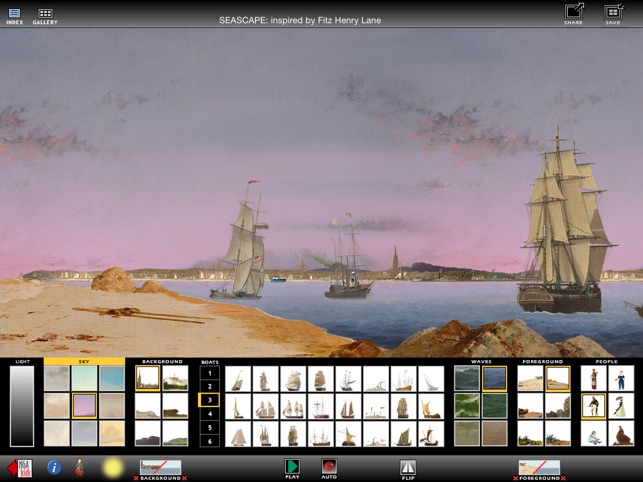Flip the selected item with Flip button
The width and height of the screenshot is (643, 482).
tap(408, 469)
